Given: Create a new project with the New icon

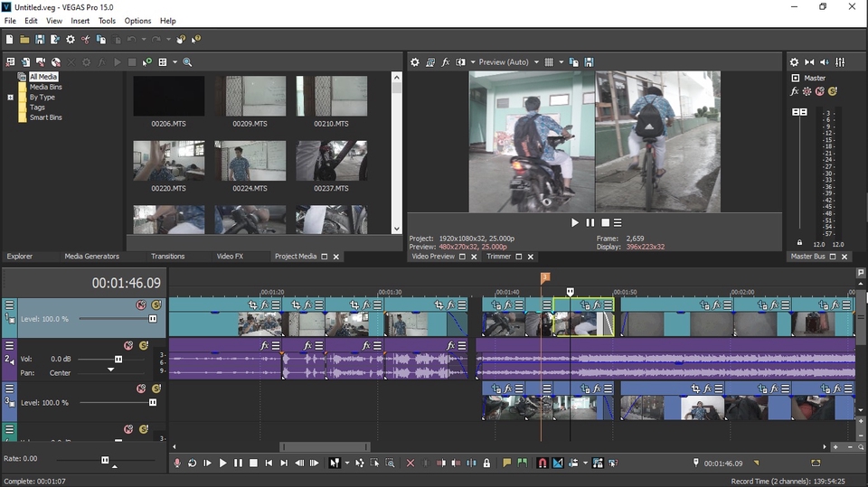Looking at the screenshot, I should pos(9,39).
